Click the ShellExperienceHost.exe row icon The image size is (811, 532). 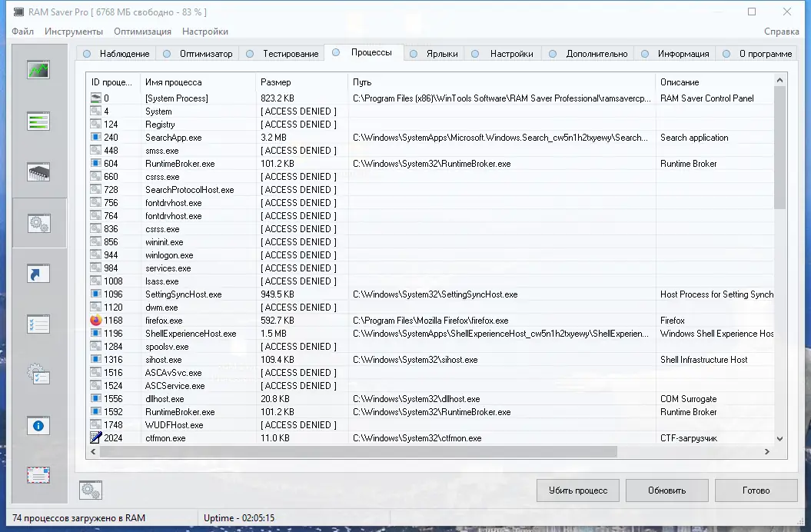tap(95, 334)
